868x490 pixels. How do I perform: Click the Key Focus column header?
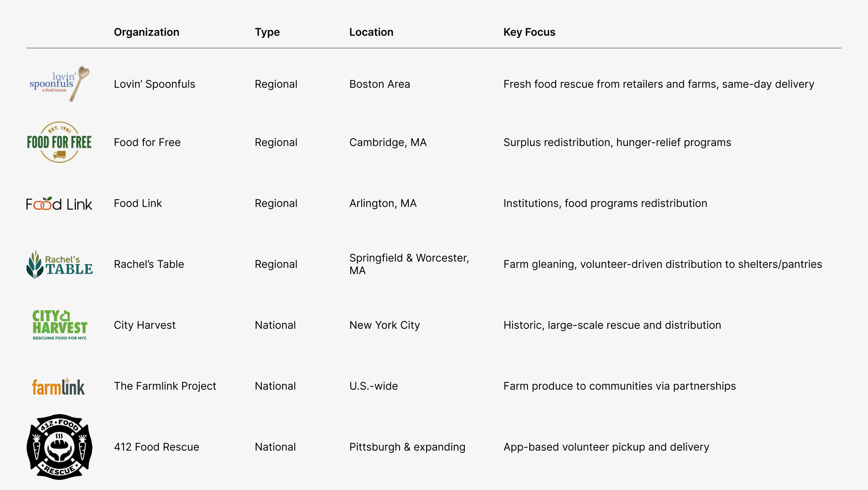(529, 32)
